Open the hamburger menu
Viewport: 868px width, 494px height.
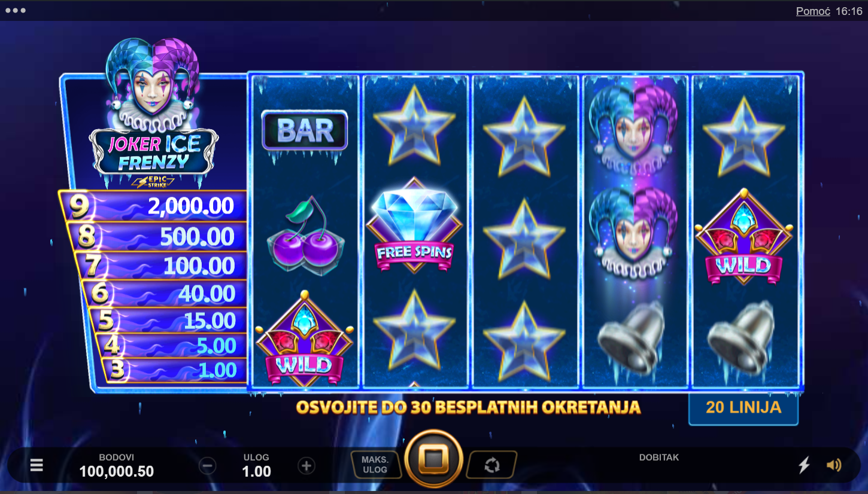tap(37, 465)
